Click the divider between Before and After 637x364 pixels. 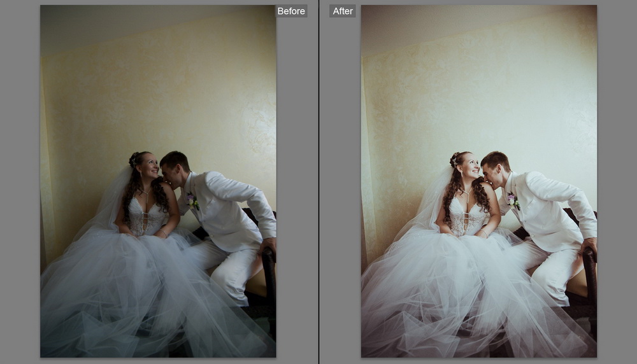pos(318,182)
